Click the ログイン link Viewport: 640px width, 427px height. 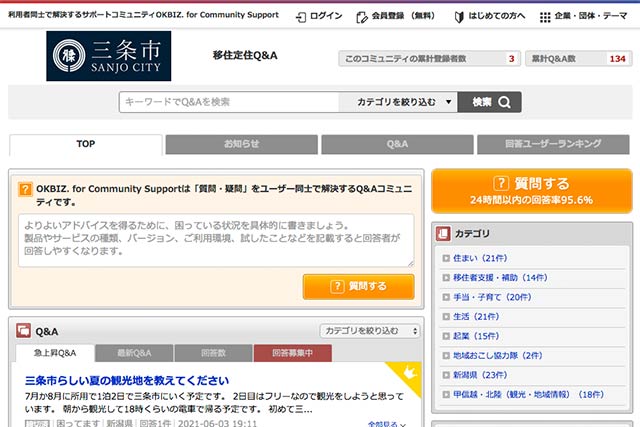click(x=326, y=16)
